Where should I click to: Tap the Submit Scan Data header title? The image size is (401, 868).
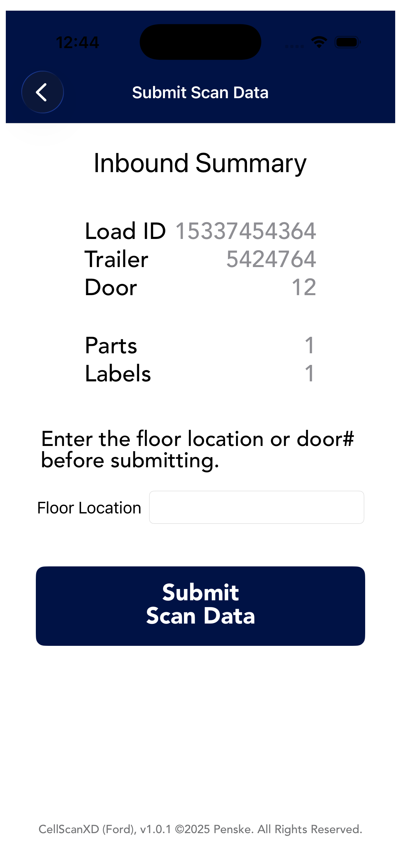pyautogui.click(x=200, y=92)
